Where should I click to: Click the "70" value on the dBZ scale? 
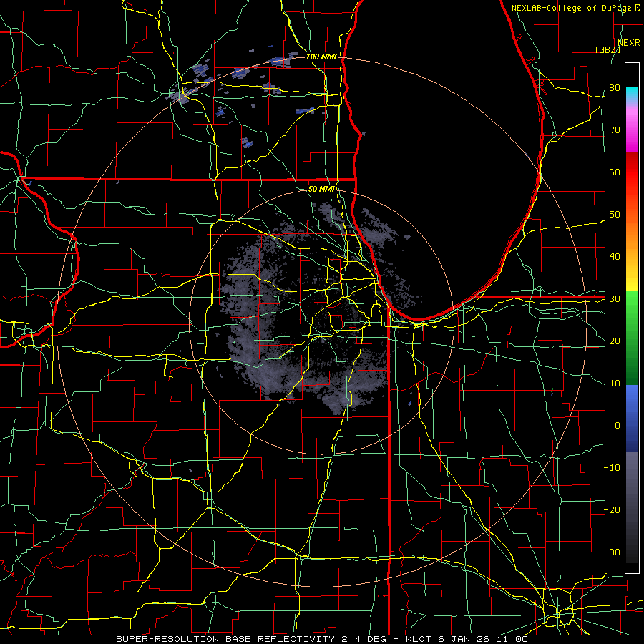pyautogui.click(x=615, y=130)
